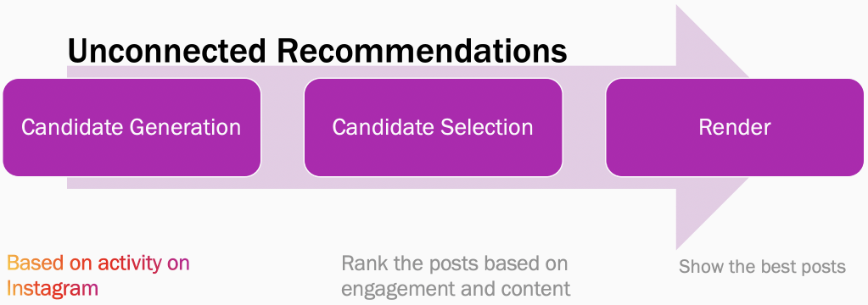This screenshot has width=868, height=305.
Task: Click the light arrow strip below Candidate Generation
Action: 164,183
